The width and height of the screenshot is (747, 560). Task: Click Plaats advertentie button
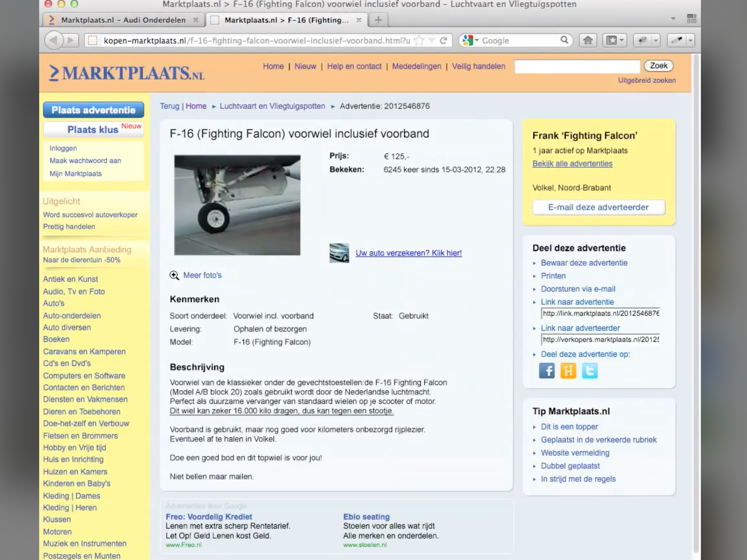[94, 110]
